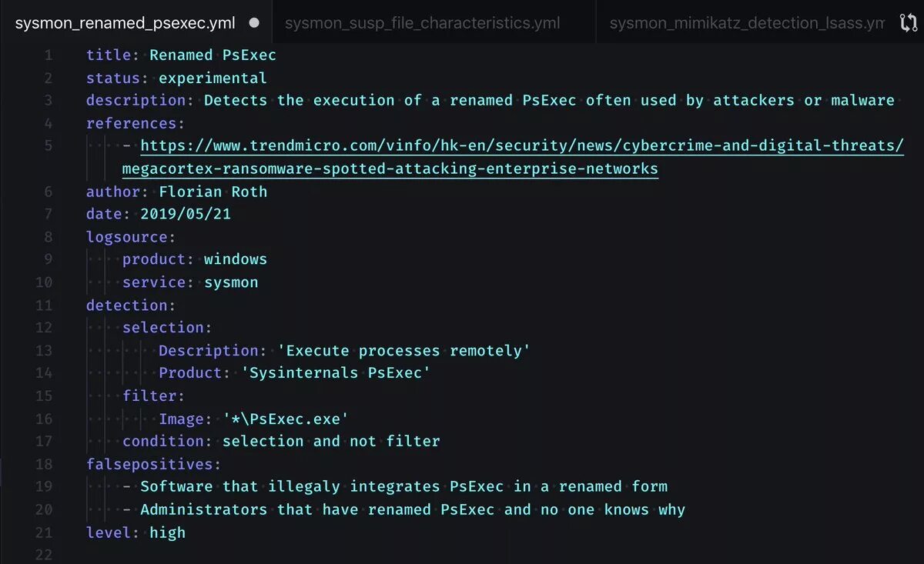Click the 'experimental' status value
This screenshot has width=924, height=564.
click(x=213, y=78)
